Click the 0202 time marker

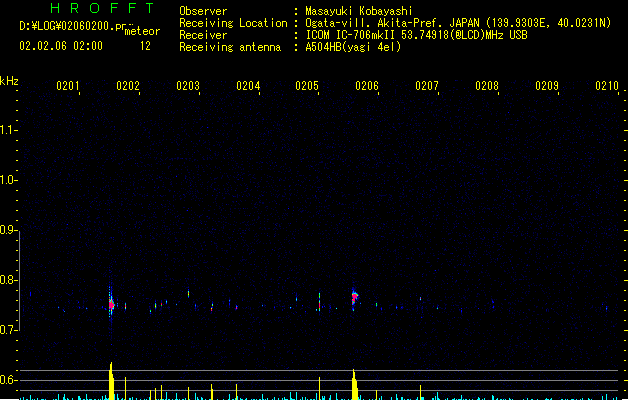pyautogui.click(x=128, y=85)
